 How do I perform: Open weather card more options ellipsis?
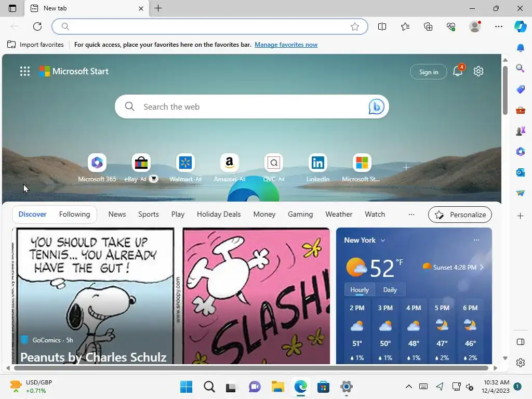[476, 240]
